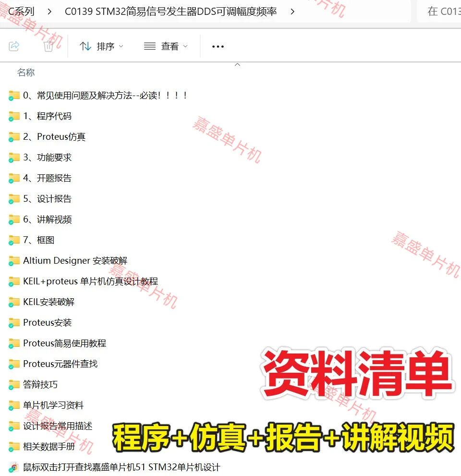Select the KEIL+proteus 单片机仿真设计教程 name
This screenshot has height=476, width=461.
(90, 281)
